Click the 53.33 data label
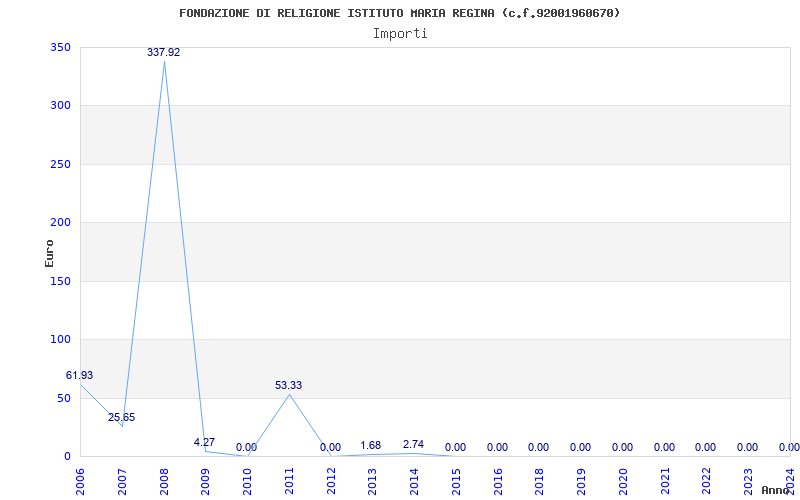This screenshot has width=800, height=500. click(x=288, y=386)
